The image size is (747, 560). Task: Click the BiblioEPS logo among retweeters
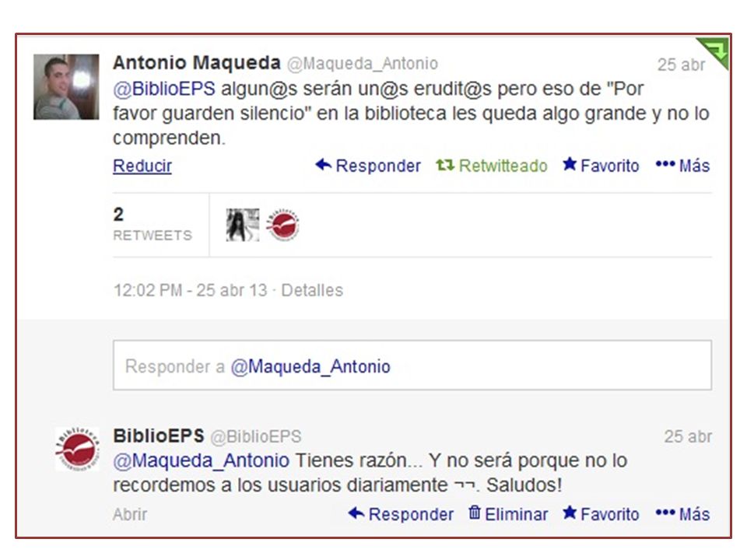282,225
